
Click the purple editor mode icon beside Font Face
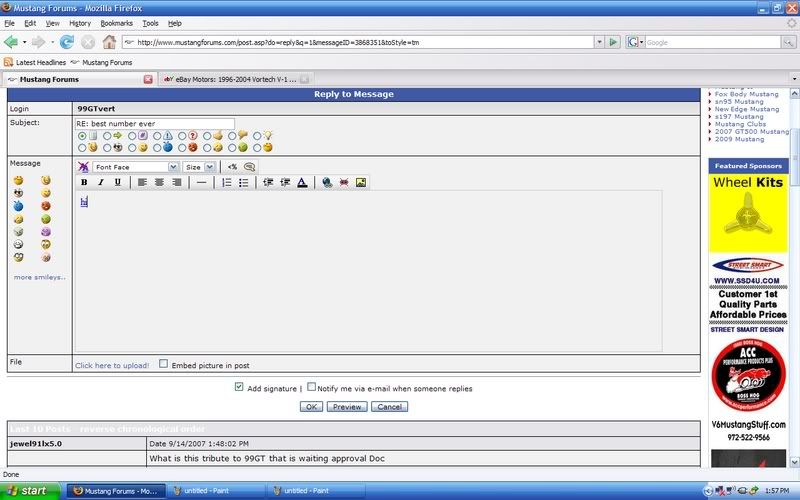point(84,167)
